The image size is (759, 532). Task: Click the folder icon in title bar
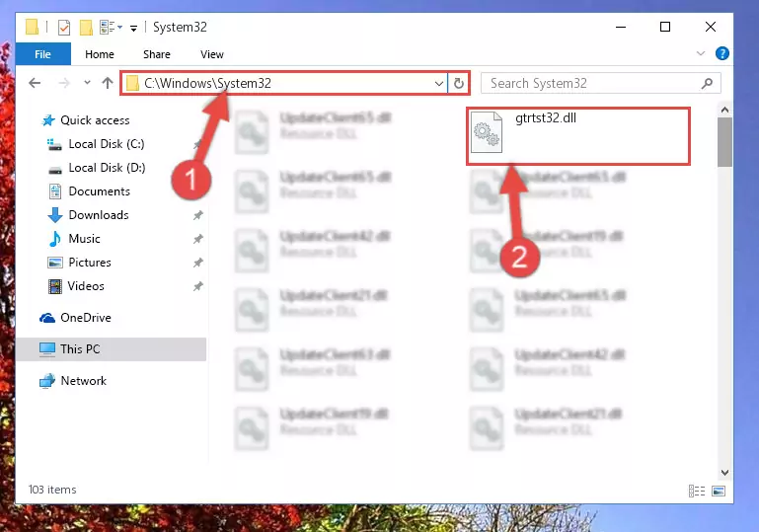(x=32, y=27)
